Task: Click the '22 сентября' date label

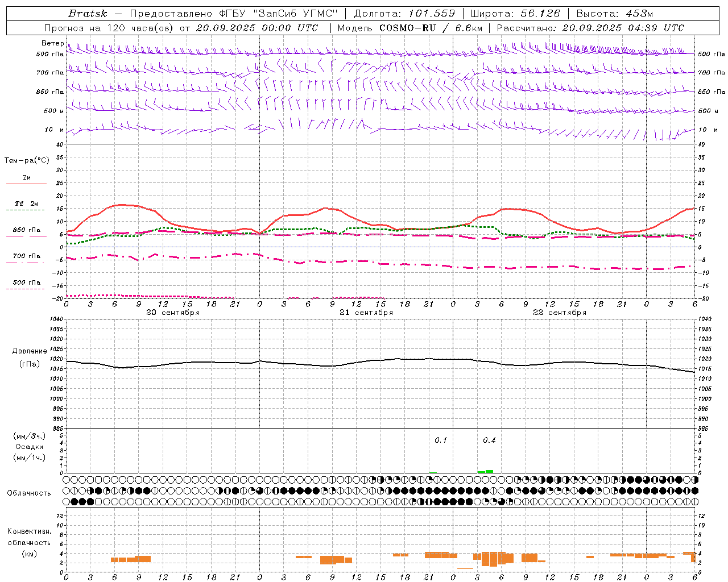Action: pos(560,313)
